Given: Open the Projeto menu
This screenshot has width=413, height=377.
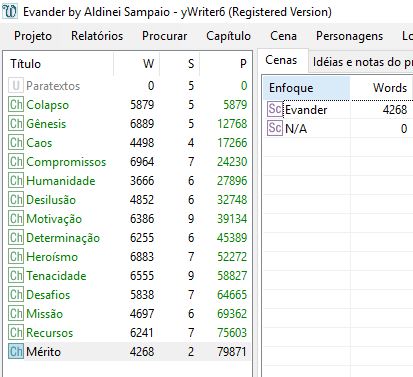Looking at the screenshot, I should (33, 36).
